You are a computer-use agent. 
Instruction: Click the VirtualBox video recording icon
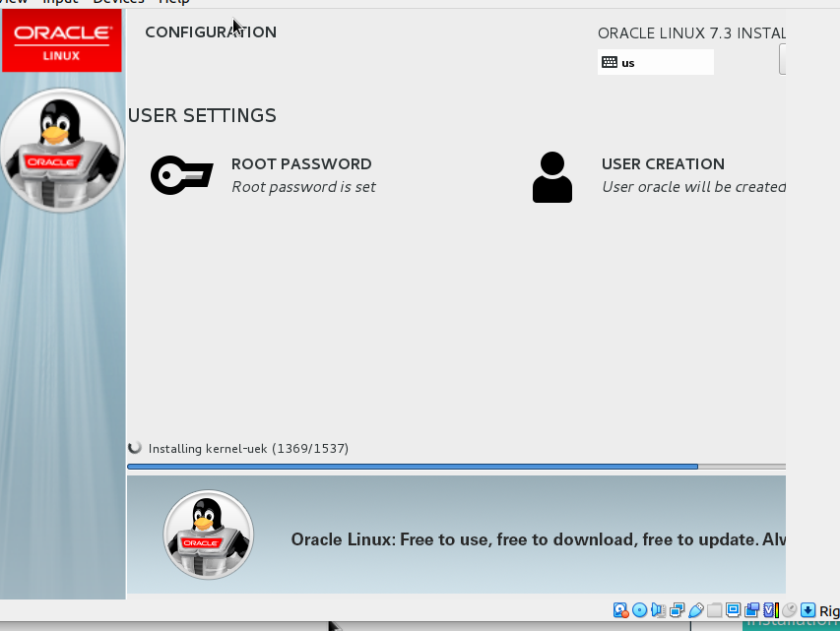pos(751,610)
